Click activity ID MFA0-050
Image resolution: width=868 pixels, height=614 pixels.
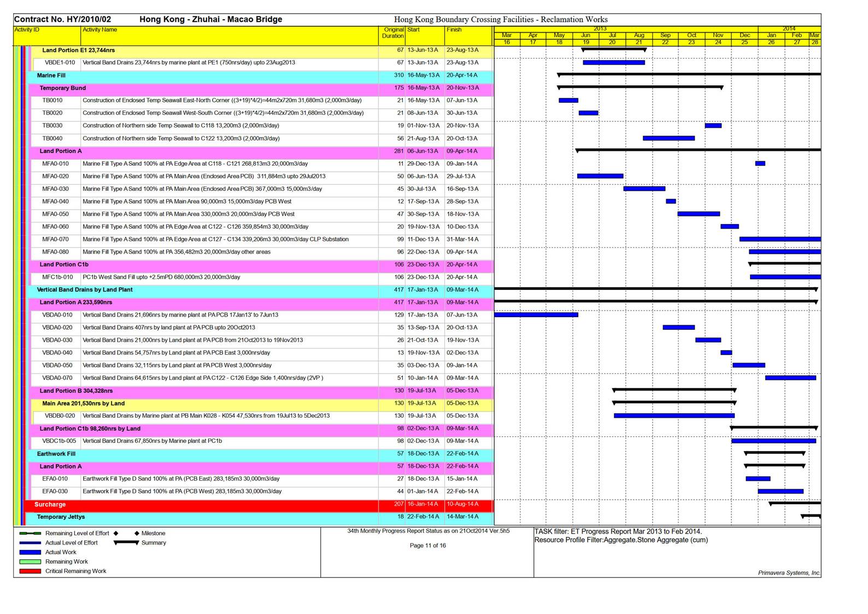(56, 214)
